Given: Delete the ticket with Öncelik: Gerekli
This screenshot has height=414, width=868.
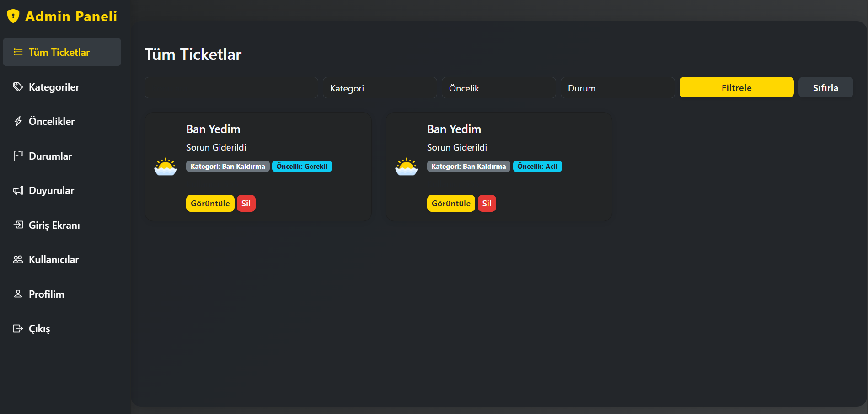Looking at the screenshot, I should (x=246, y=204).
